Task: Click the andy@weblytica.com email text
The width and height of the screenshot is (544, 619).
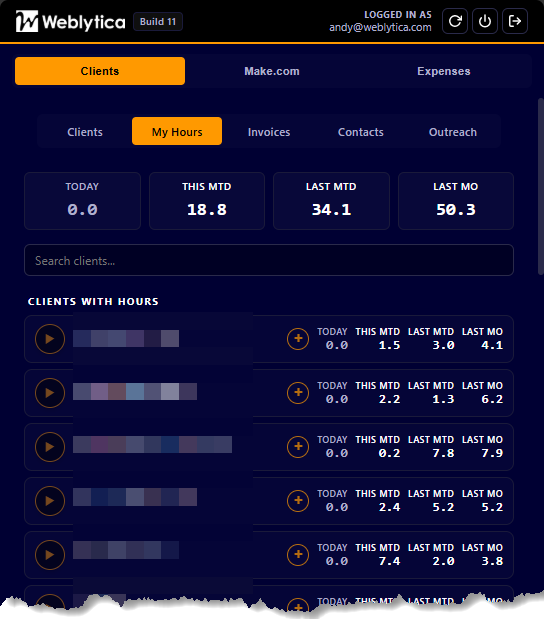Action: click(380, 27)
